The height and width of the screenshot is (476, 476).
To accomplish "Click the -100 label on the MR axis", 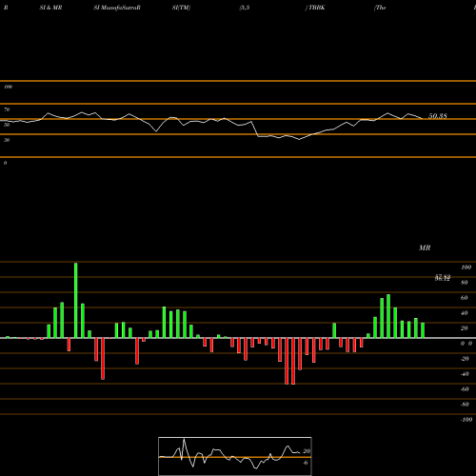I will pos(466,420).
